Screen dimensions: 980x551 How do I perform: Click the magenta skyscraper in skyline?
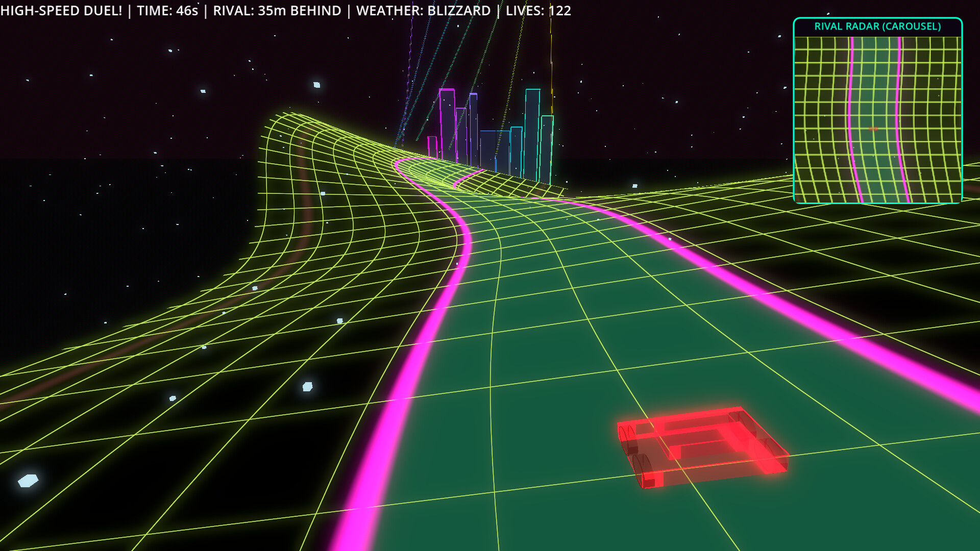tap(448, 124)
